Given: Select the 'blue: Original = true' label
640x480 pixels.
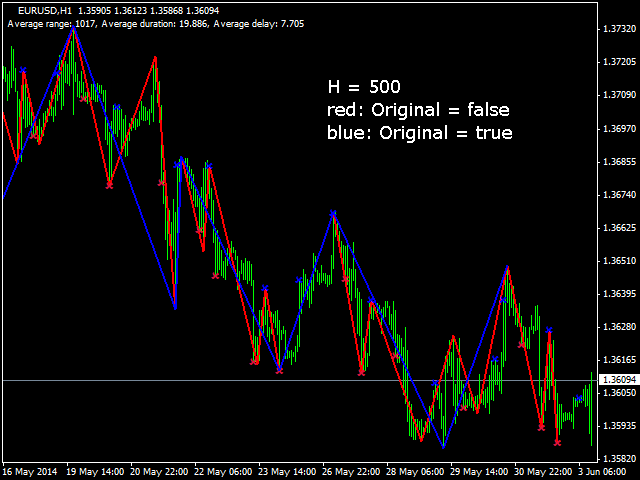Looking at the screenshot, I should coord(419,132).
